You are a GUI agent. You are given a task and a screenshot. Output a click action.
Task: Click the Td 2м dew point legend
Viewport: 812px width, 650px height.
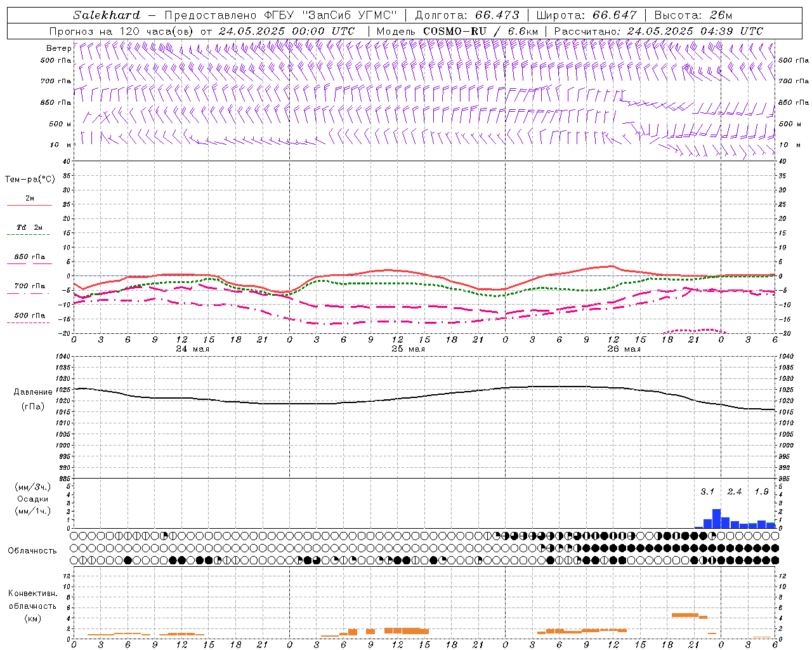(x=29, y=227)
